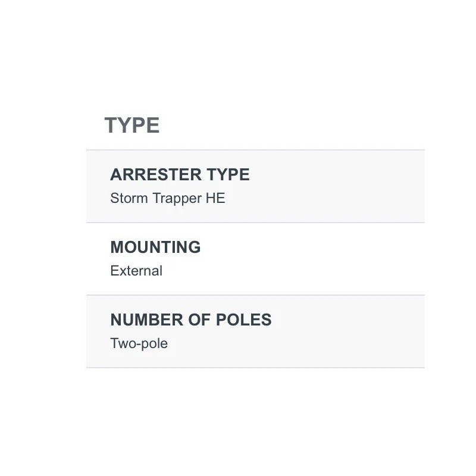Click the word POLES in the last label
The height and width of the screenshot is (476, 476).
[244, 320]
